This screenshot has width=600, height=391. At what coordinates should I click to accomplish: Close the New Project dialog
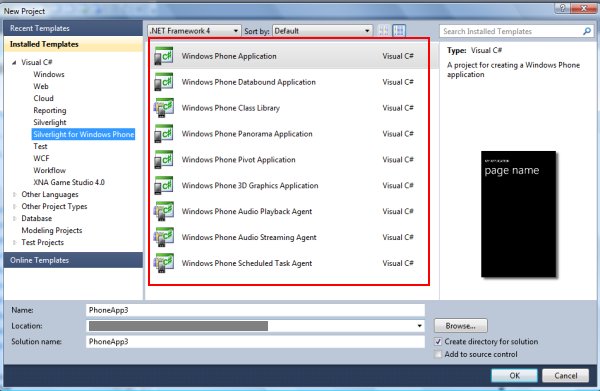click(584, 8)
